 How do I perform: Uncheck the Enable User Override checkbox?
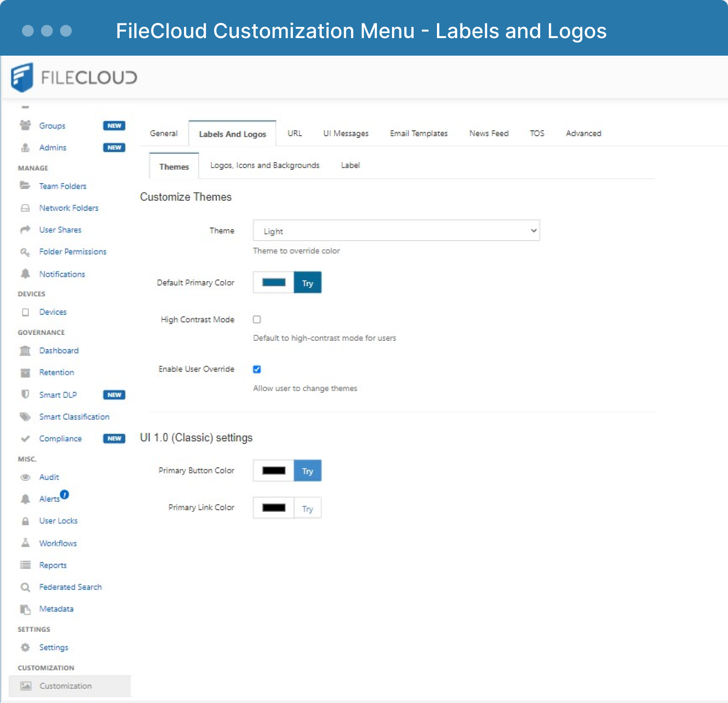(257, 369)
